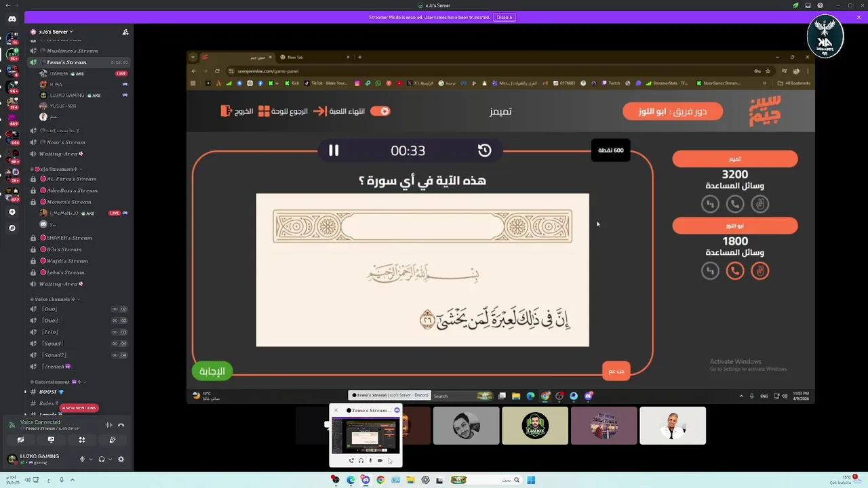Reset the timer with the rewind icon
Screen dimensions: 868x488
click(x=484, y=150)
